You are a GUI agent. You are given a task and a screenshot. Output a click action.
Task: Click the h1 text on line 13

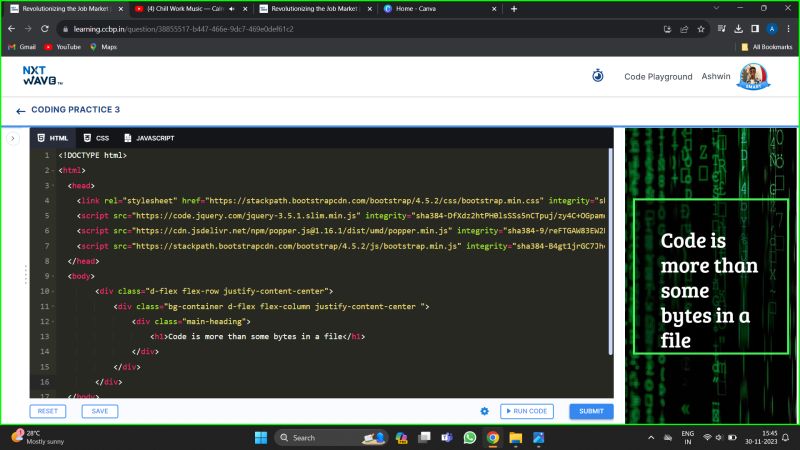(x=255, y=337)
